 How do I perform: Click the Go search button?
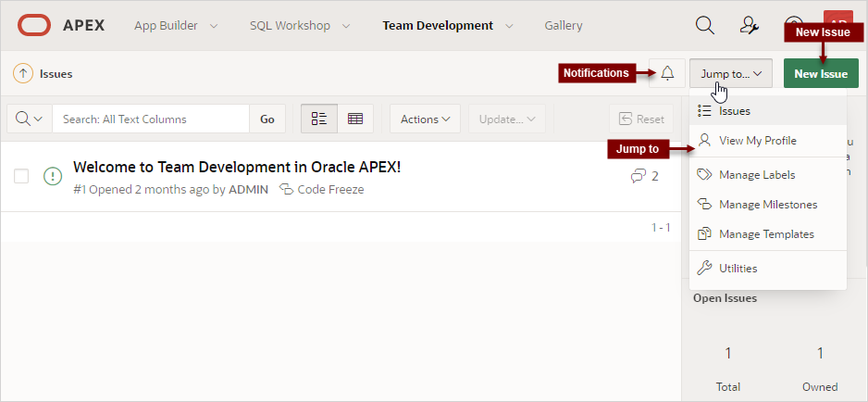tap(267, 119)
